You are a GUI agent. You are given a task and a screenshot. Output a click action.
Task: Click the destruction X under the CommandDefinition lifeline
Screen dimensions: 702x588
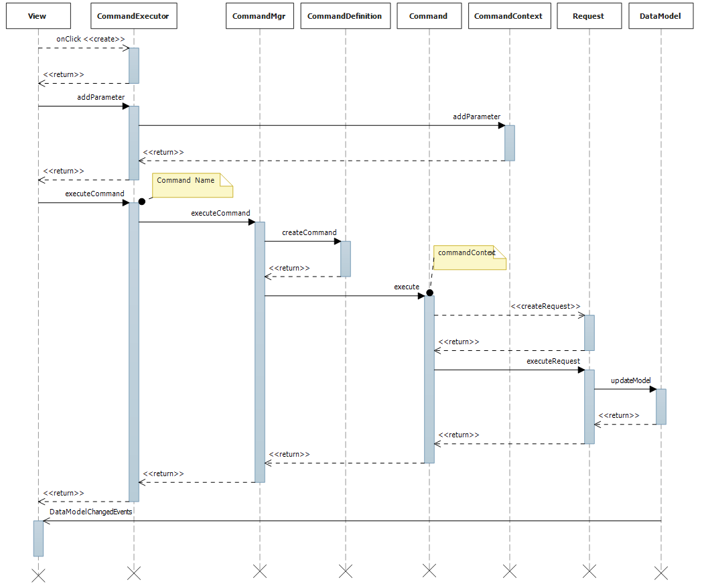(x=345, y=571)
